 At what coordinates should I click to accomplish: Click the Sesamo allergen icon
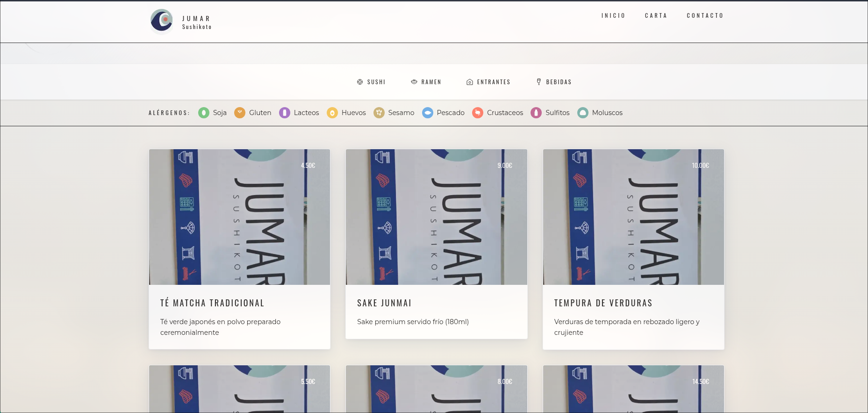[379, 113]
